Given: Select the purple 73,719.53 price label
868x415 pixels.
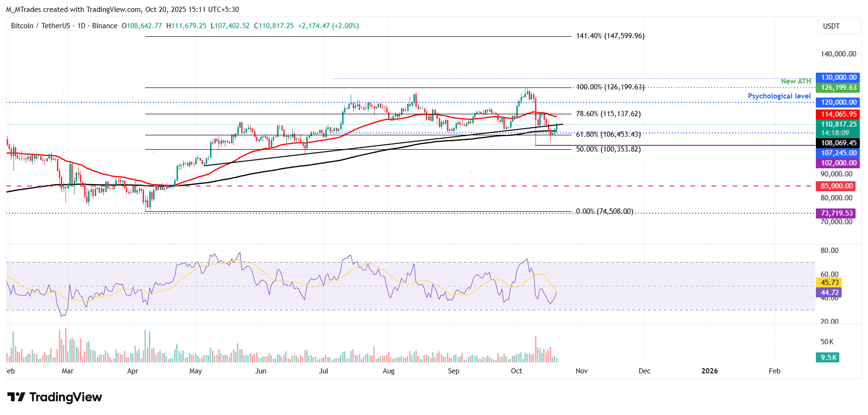Looking at the screenshot, I should pos(836,213).
